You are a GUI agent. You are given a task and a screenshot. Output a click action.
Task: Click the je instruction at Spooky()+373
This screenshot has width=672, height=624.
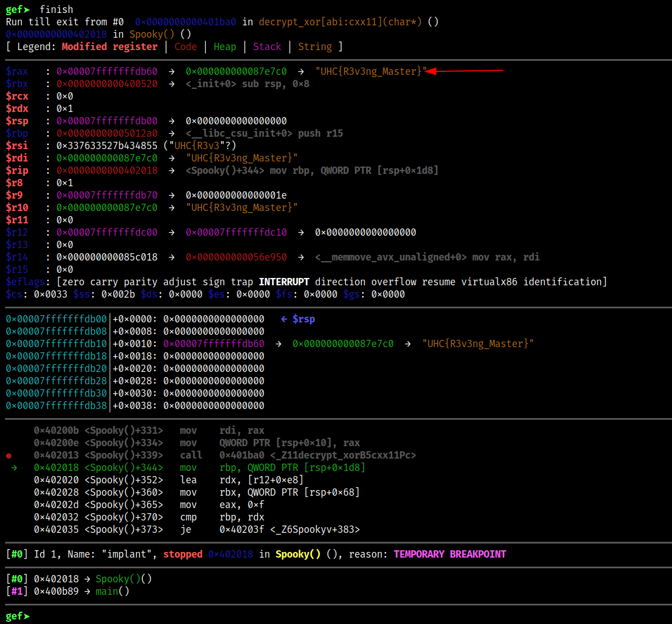tap(186, 529)
